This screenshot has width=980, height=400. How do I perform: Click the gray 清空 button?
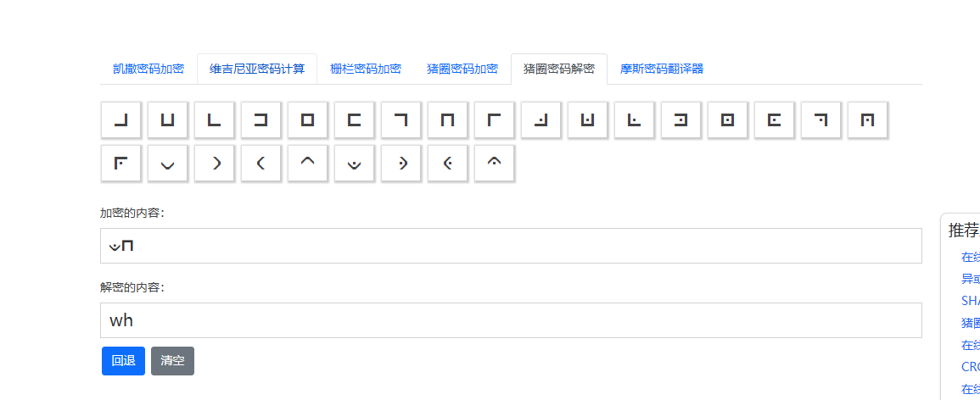[172, 360]
